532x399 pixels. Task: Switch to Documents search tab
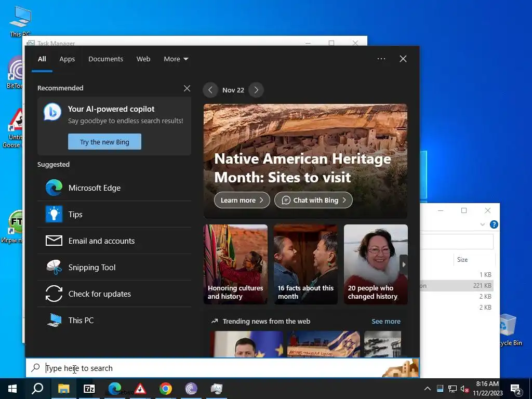tap(105, 59)
